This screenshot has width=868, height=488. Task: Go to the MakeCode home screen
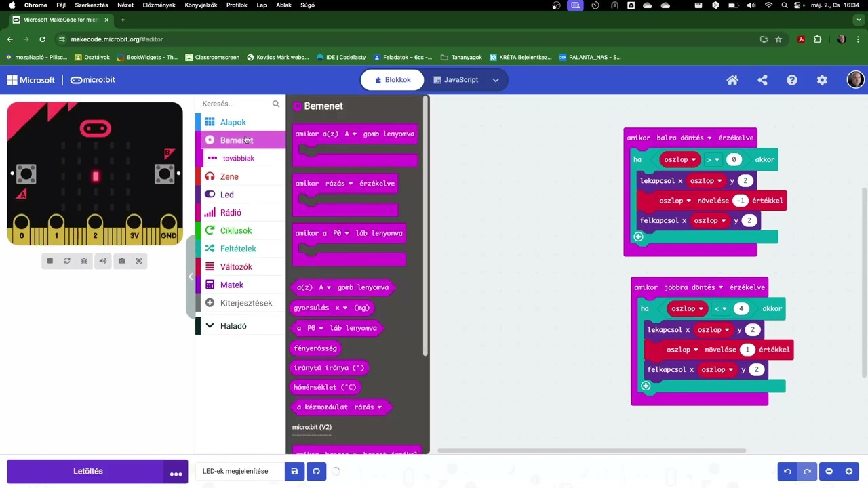[x=732, y=80]
